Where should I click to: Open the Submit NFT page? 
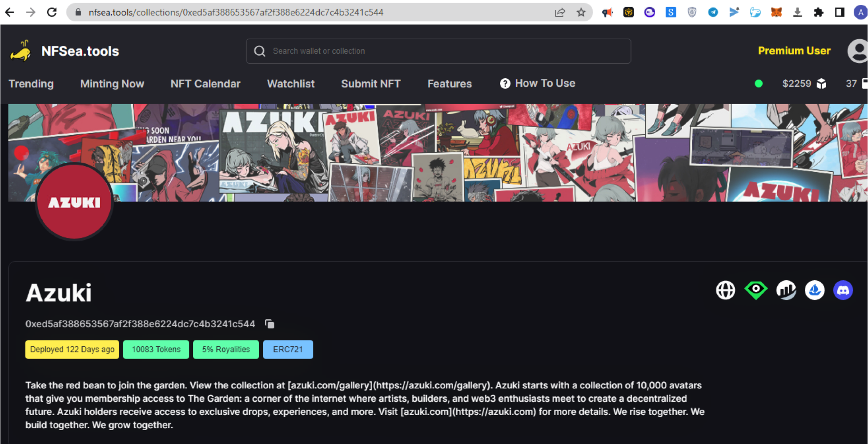point(371,84)
